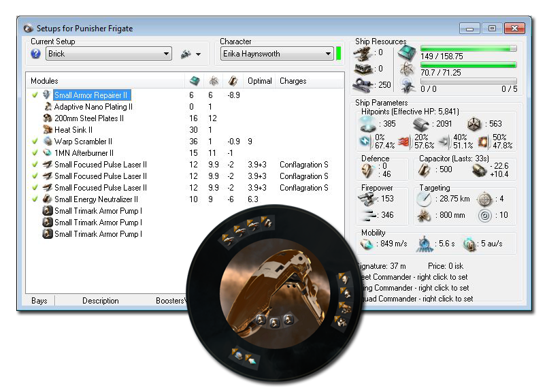The height and width of the screenshot is (392, 547).
Task: Select the Heat Sink II module
Action: (x=73, y=130)
